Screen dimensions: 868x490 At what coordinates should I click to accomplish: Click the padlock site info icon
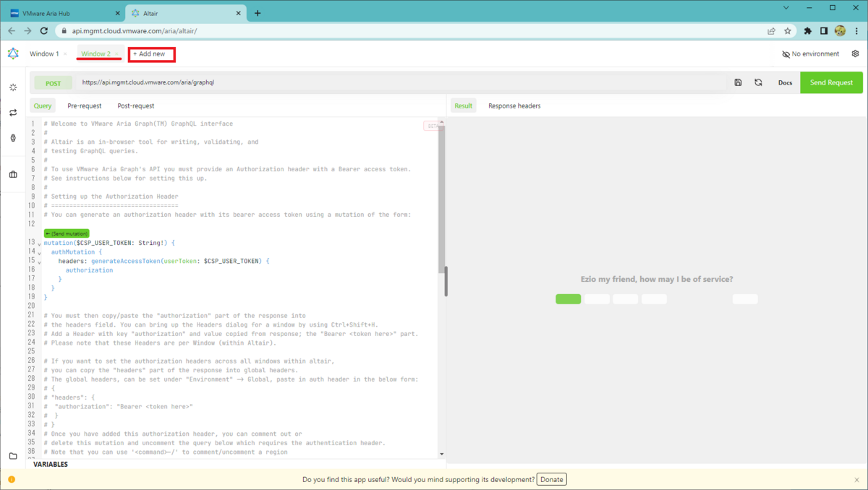[63, 31]
